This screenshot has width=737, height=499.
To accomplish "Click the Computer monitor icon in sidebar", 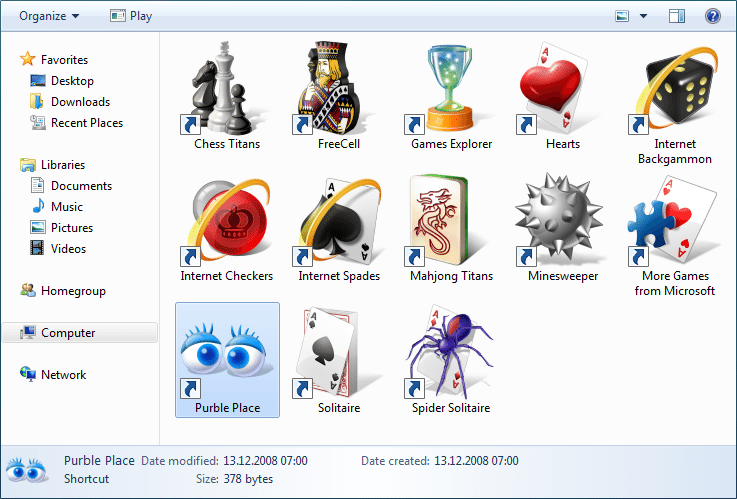I will click(28, 333).
